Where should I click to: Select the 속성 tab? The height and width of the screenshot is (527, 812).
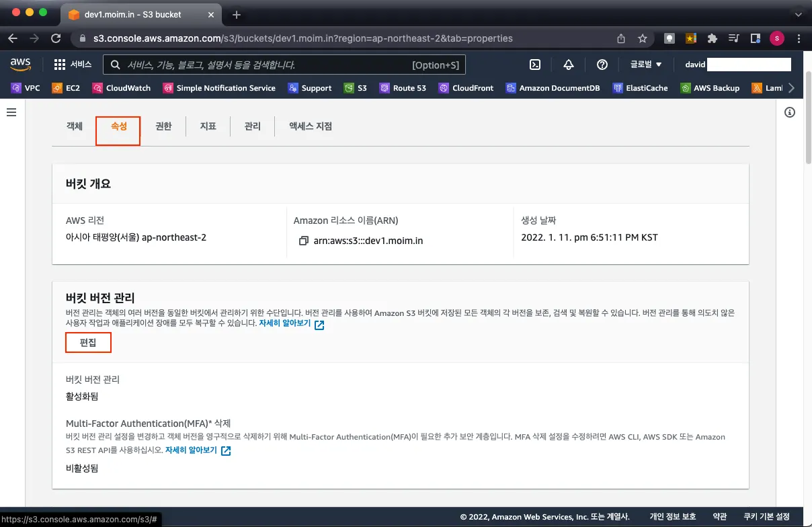(x=118, y=126)
